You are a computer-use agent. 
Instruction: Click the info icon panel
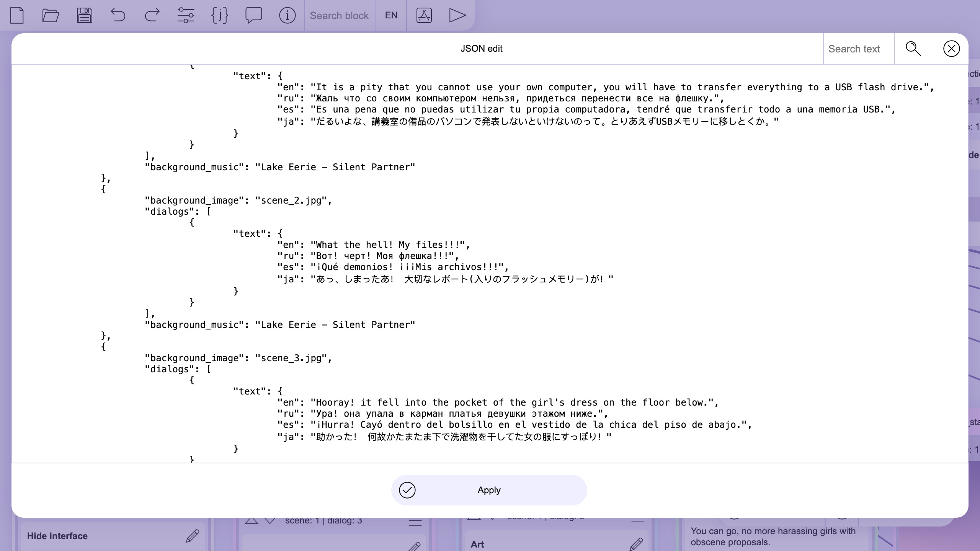[x=287, y=15]
